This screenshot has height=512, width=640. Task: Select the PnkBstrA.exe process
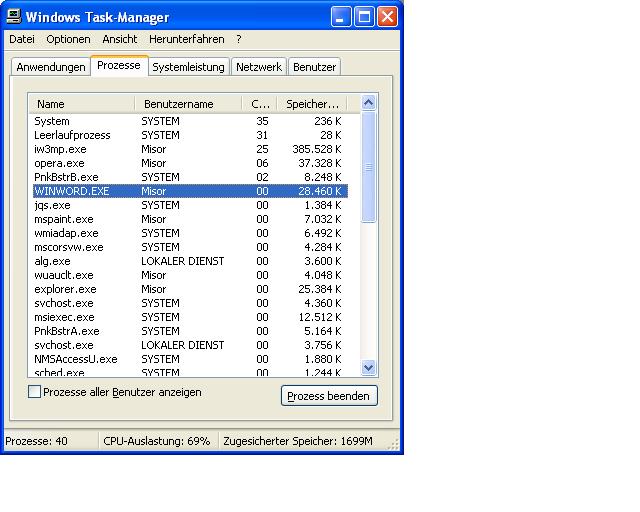pyautogui.click(x=190, y=331)
